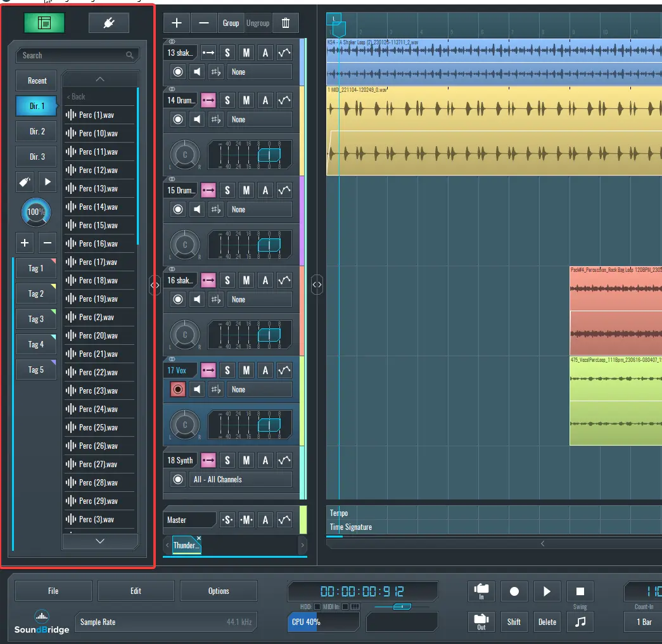Toggle A button on 15 Drum track
662x644 pixels.
tap(265, 191)
